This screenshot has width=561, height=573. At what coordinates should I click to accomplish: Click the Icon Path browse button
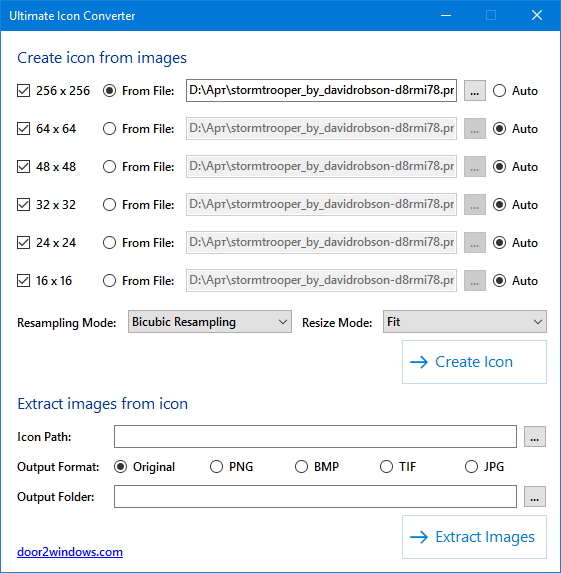534,437
